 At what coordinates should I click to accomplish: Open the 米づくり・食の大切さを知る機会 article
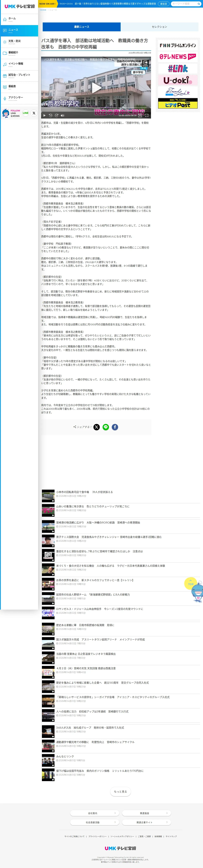click(x=110, y=566)
